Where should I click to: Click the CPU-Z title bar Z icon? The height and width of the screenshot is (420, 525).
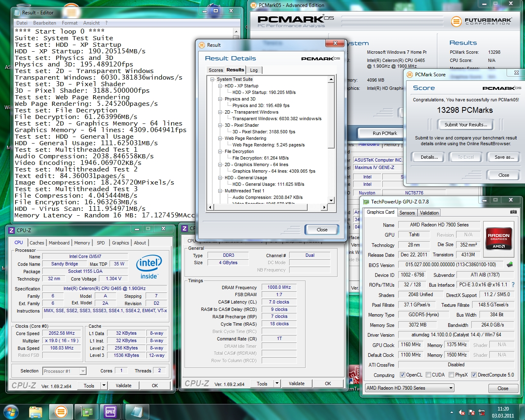click(x=11, y=230)
